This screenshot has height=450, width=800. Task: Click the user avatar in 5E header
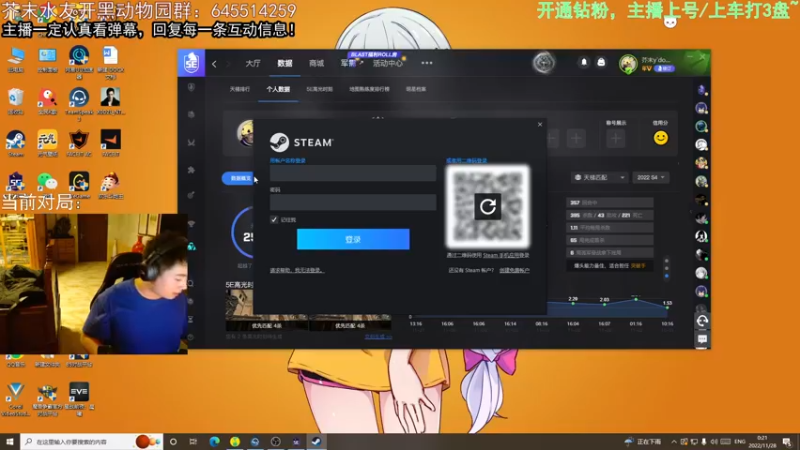[x=628, y=64]
